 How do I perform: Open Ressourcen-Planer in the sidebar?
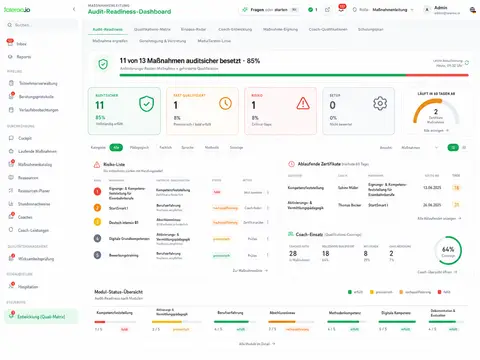[x=34, y=191]
